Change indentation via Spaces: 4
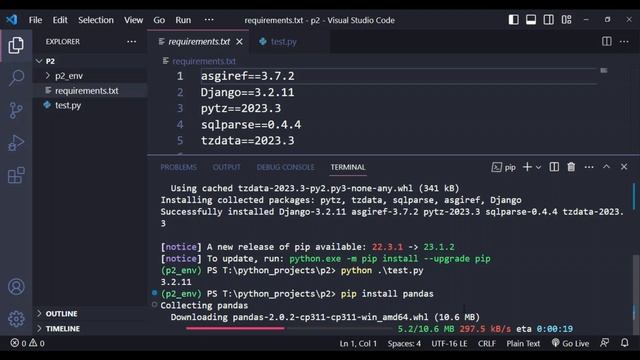 point(404,344)
